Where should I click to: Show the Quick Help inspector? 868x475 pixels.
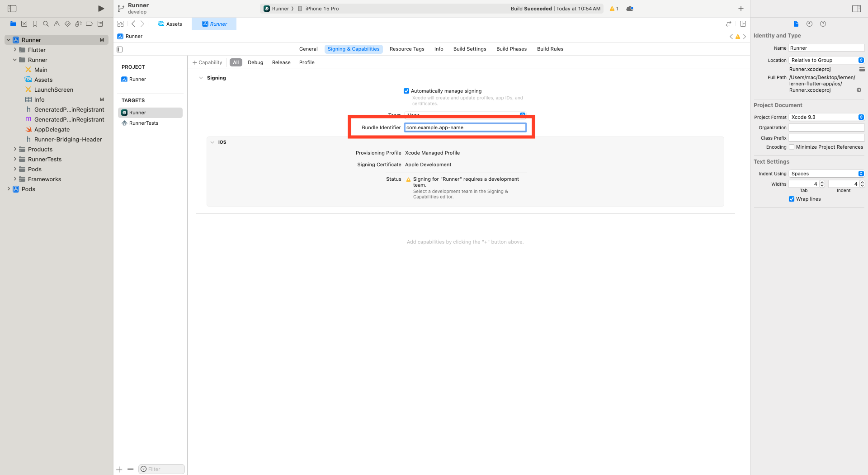(x=823, y=24)
